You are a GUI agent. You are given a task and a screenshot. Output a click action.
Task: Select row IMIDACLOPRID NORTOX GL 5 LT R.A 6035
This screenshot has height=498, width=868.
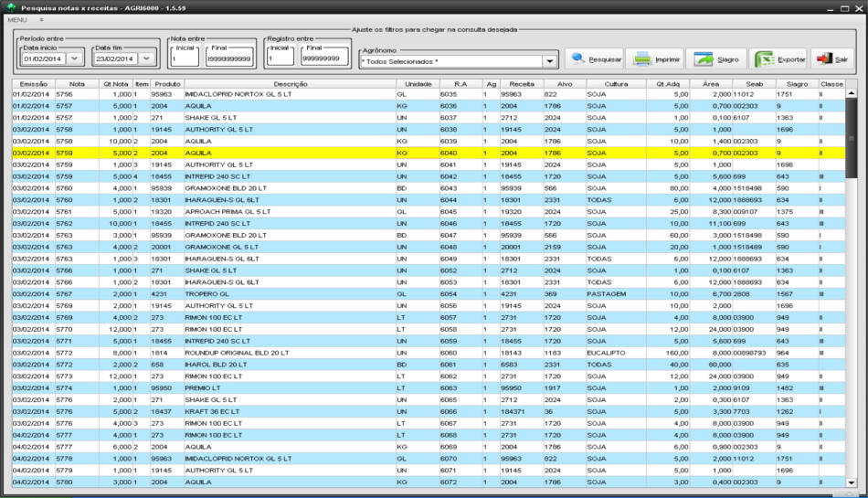429,94
